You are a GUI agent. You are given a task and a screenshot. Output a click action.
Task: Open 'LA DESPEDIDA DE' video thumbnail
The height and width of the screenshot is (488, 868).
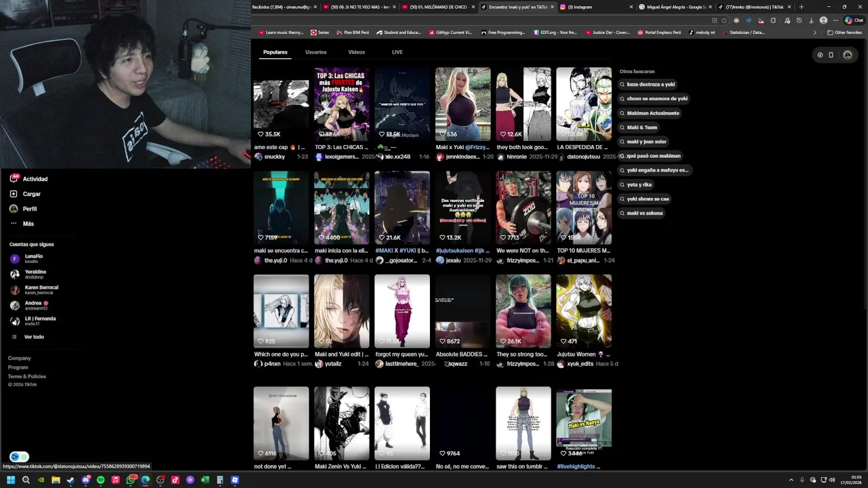tap(584, 104)
